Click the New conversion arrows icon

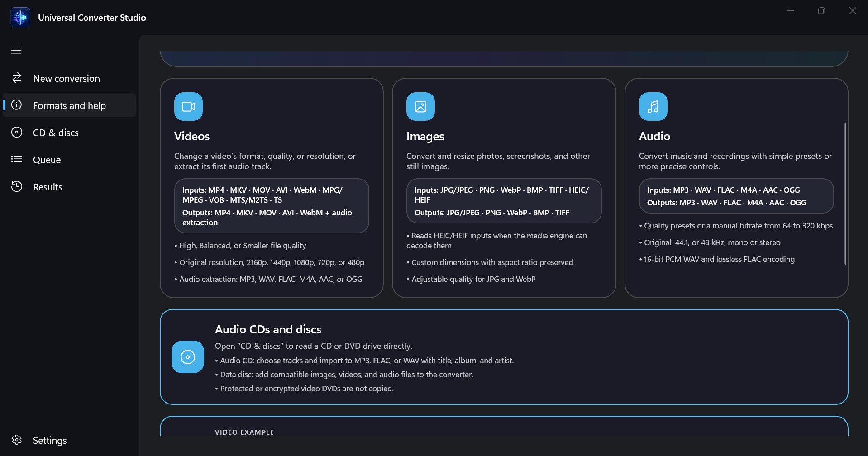pos(17,78)
